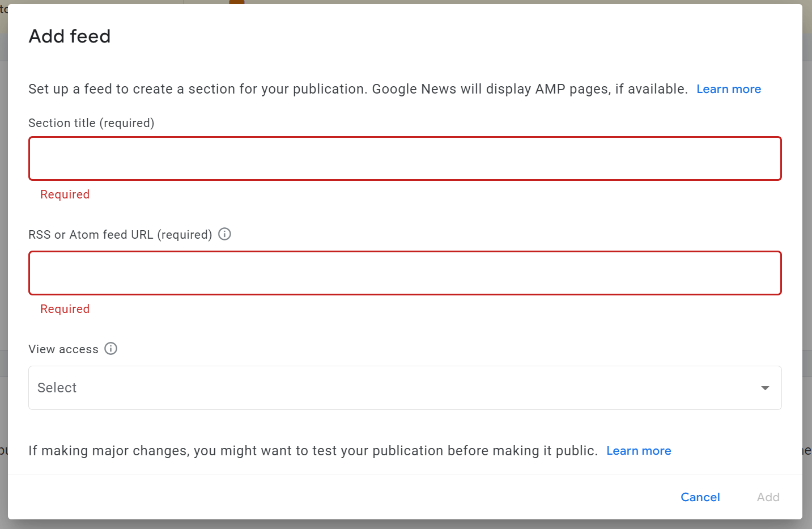This screenshot has height=529, width=812.
Task: Click the feed setup description text
Action: tap(357, 89)
